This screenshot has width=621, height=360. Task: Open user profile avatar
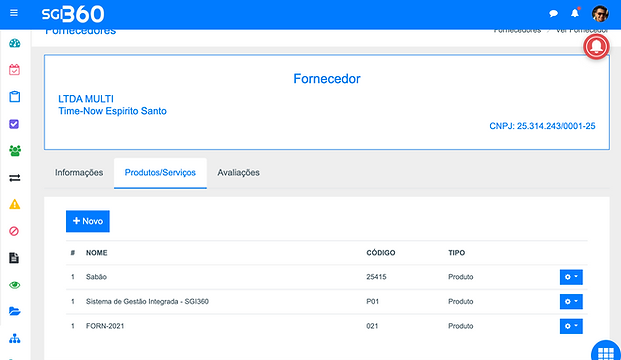click(600, 14)
